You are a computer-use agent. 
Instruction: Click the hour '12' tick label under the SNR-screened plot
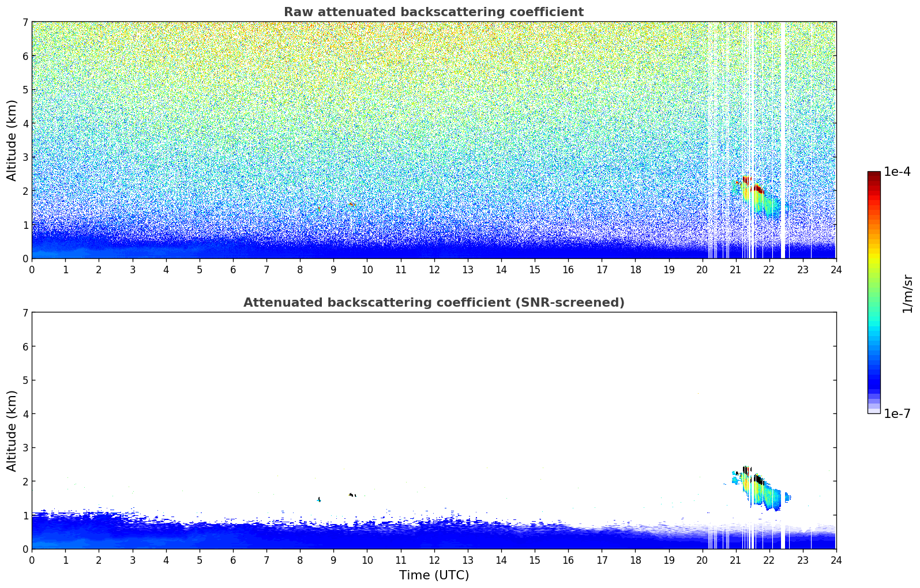point(434,560)
